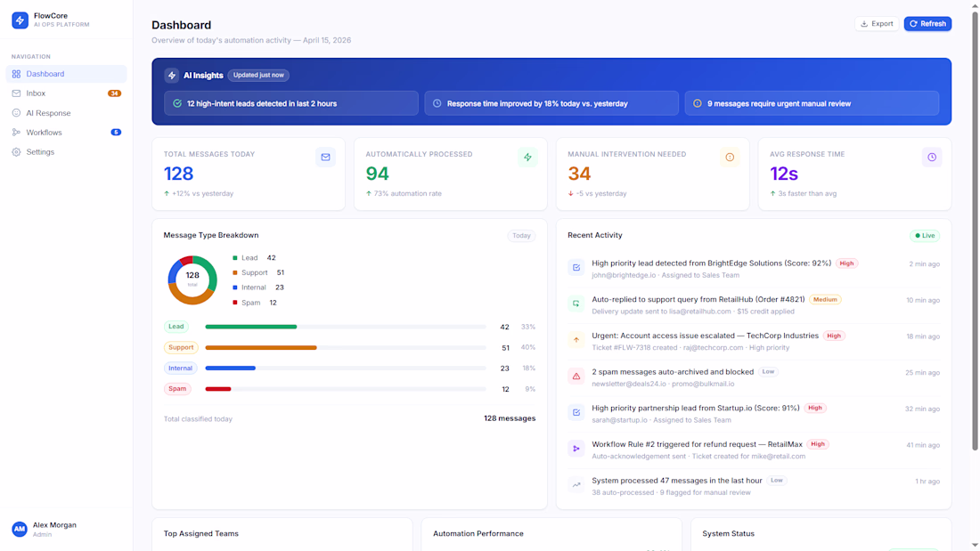Image resolution: width=980 pixels, height=551 pixels.
Task: Open the RetailMax refund request workflow entry
Action: 754,450
